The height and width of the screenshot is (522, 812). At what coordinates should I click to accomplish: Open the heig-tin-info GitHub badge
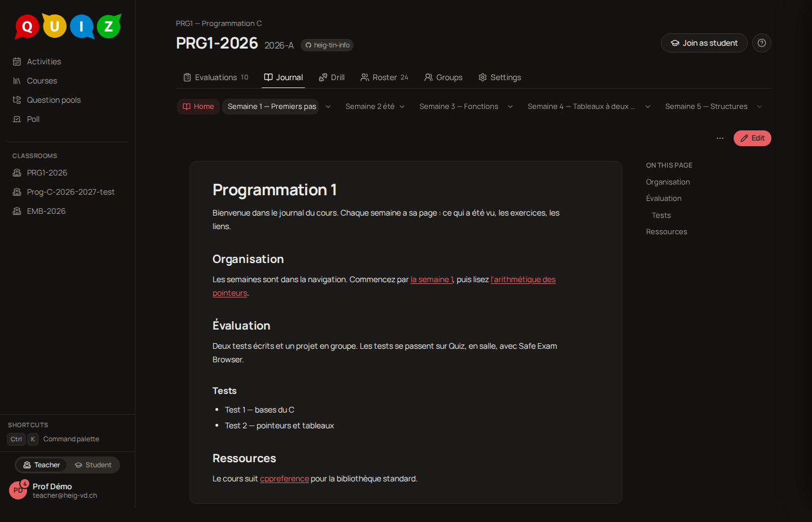(x=327, y=45)
